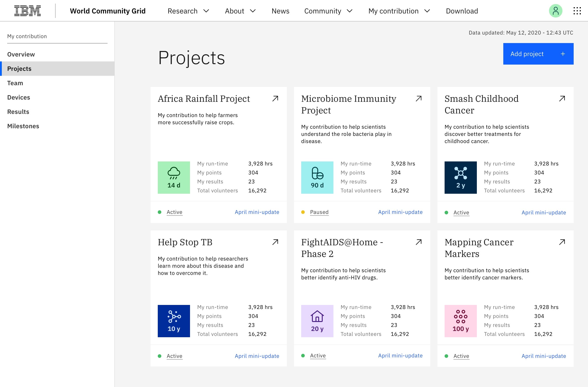Screen dimensions: 588x387
Task: Open FightAIDS@Home April mini-update link
Action: point(400,356)
